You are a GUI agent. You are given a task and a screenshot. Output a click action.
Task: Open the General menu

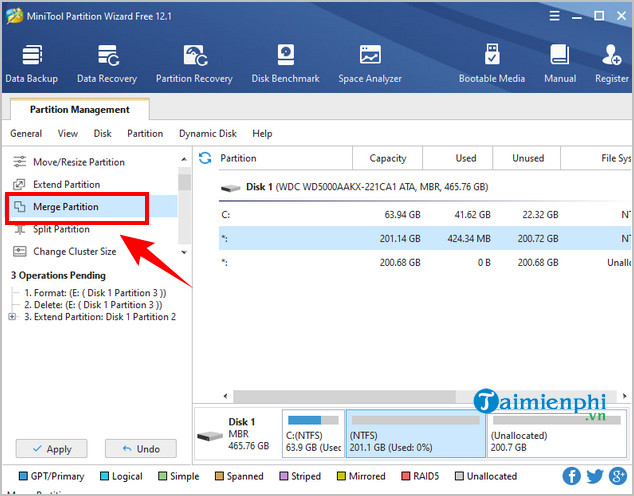(26, 133)
